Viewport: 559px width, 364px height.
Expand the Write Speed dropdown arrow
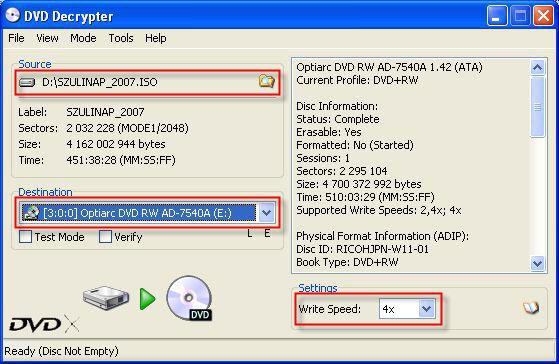pos(426,309)
